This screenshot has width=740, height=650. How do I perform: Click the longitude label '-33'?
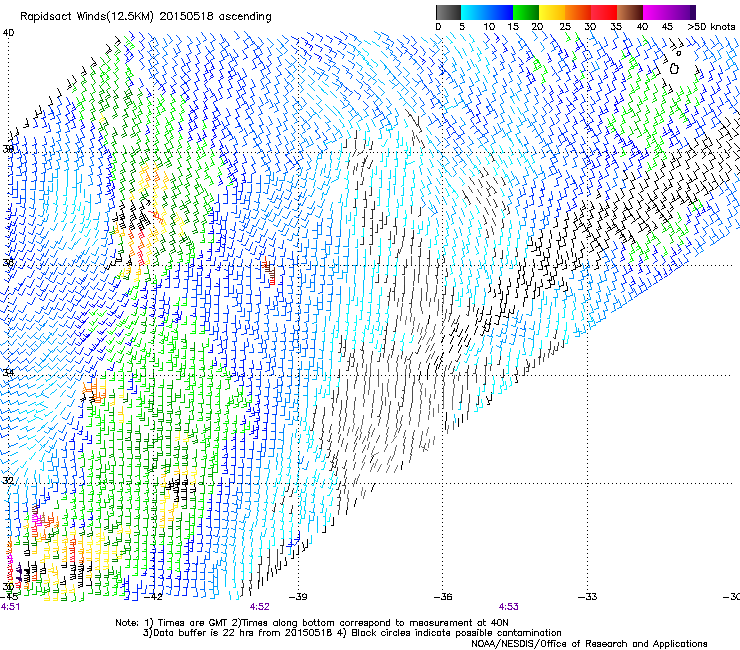pos(588,597)
